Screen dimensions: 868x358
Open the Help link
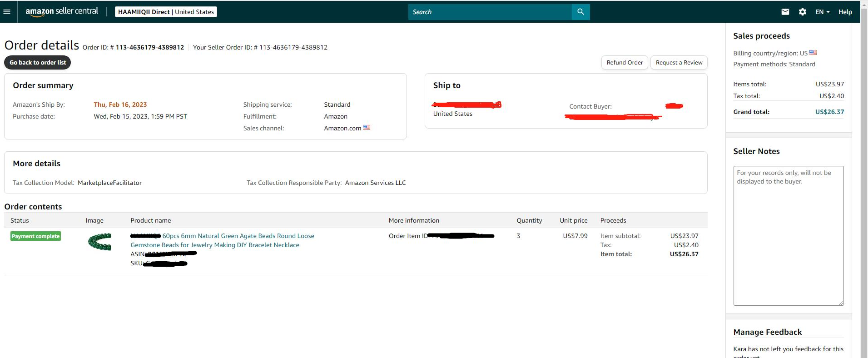[845, 12]
